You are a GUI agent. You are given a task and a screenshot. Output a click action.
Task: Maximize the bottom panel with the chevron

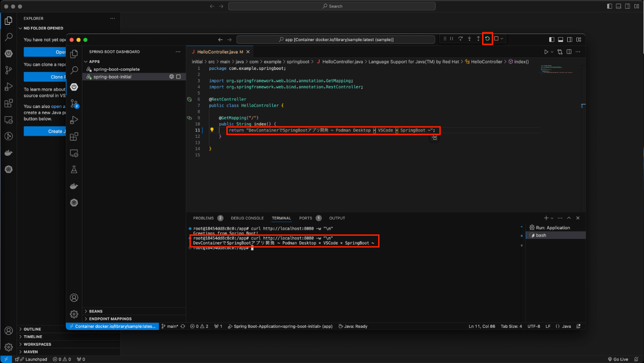click(569, 218)
